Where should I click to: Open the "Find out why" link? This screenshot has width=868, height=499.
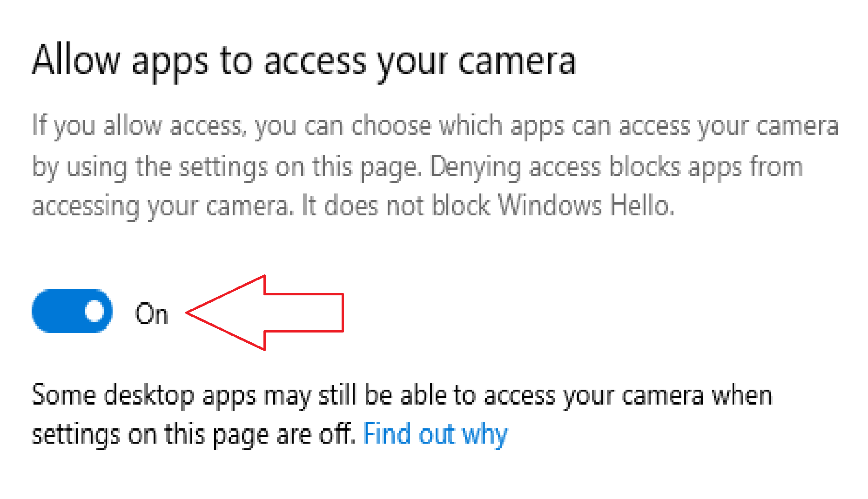pos(435,434)
